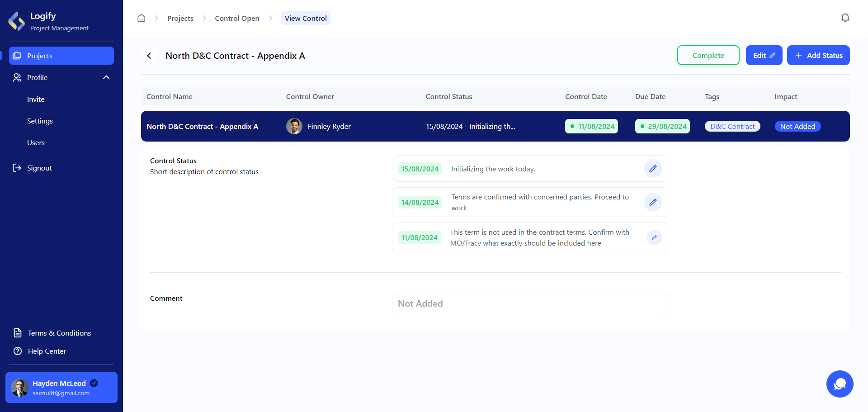Viewport: 868px width, 412px height.
Task: Click the Control Name column header
Action: [170, 96]
